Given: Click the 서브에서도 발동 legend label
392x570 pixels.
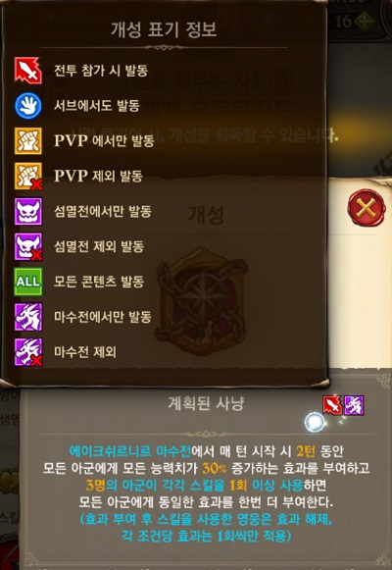Looking at the screenshot, I should coord(97,105).
